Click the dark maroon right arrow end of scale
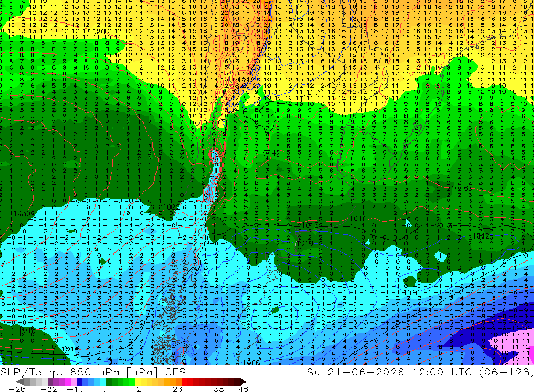This screenshot has width=535, height=392. pyautogui.click(x=243, y=381)
